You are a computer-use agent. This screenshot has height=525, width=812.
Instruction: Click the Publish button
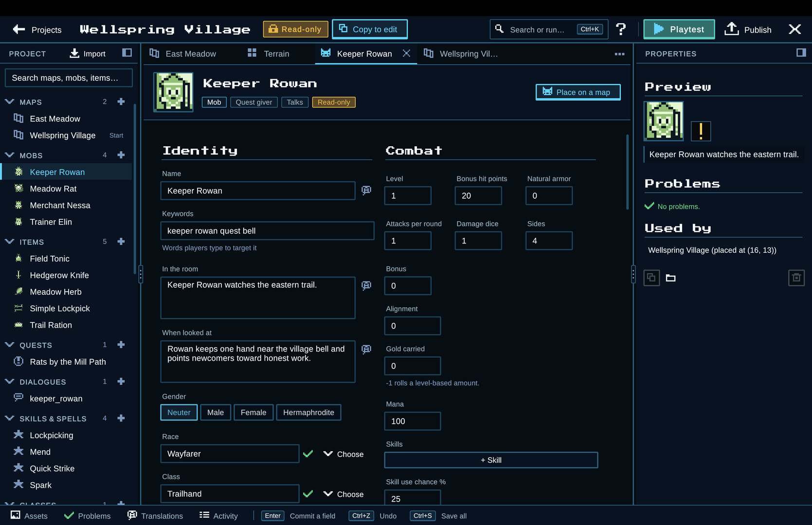tap(748, 29)
